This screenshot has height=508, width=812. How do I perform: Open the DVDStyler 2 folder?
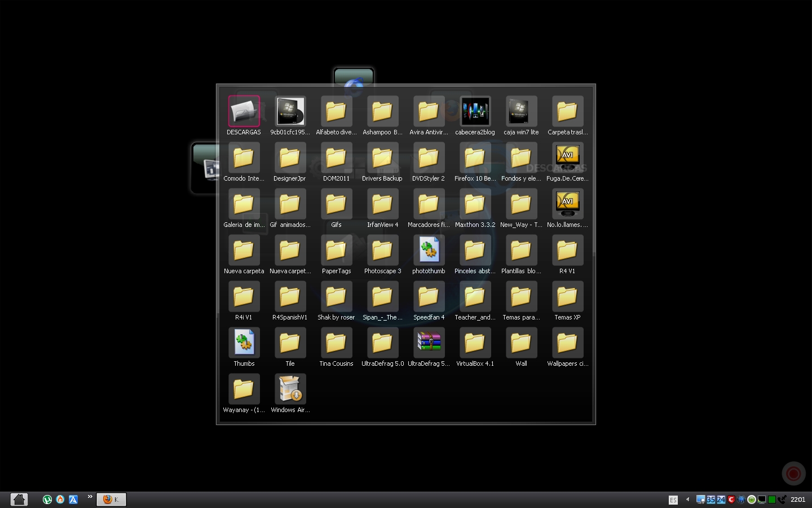pos(429,157)
